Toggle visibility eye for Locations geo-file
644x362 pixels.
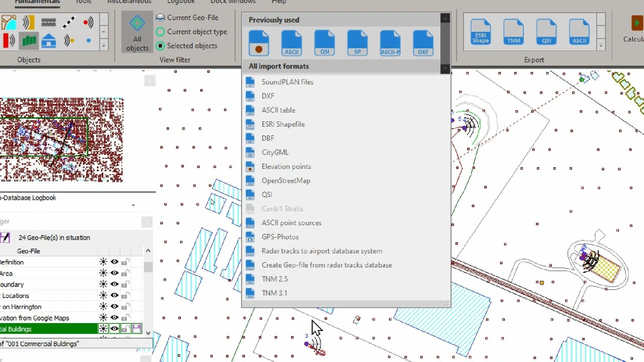(x=115, y=296)
